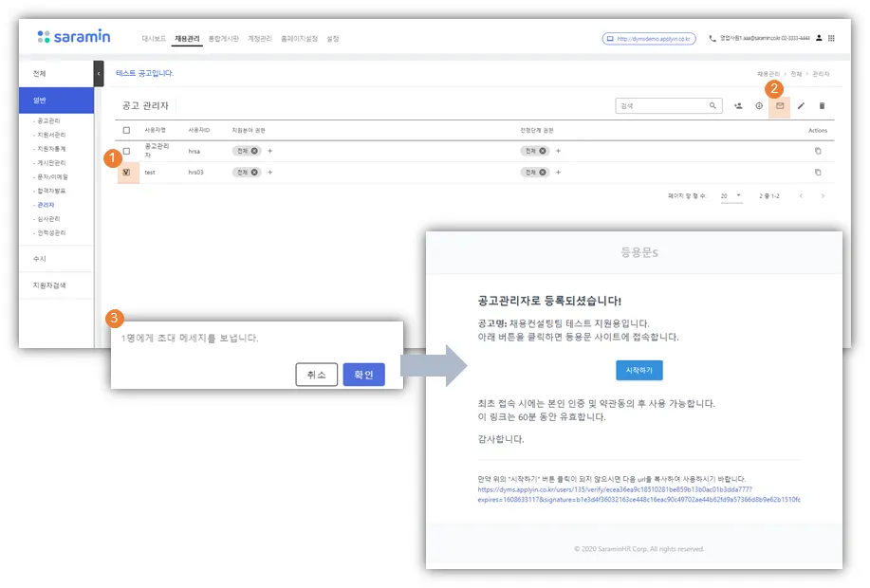Go to the previous table page arrow
Viewport: 870px width, 588px height.
(801, 195)
